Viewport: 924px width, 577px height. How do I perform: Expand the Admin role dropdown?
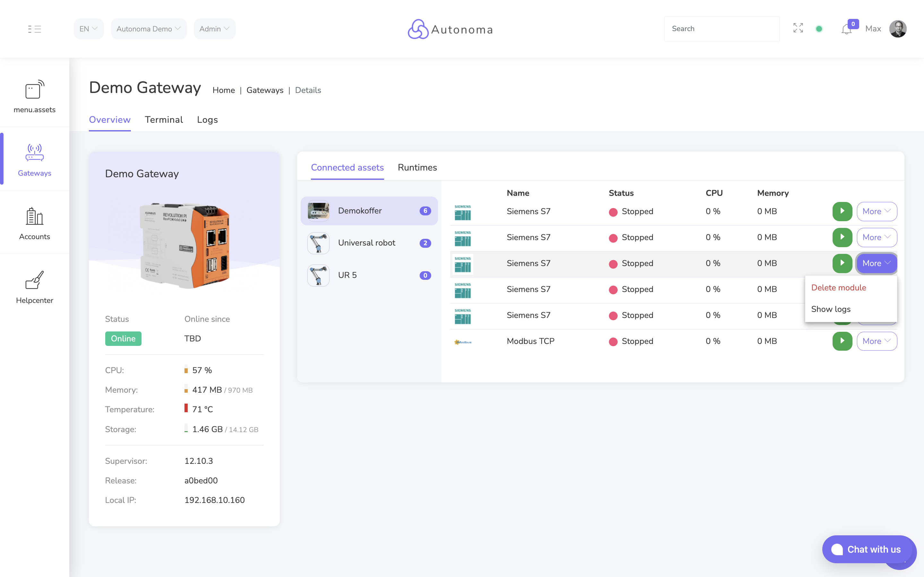[x=214, y=29]
